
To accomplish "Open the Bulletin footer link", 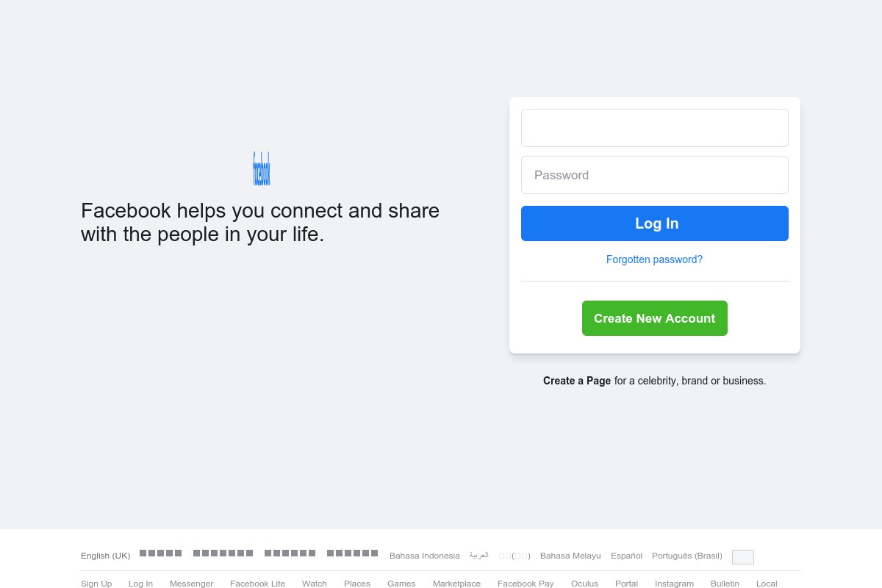I will click(725, 584).
